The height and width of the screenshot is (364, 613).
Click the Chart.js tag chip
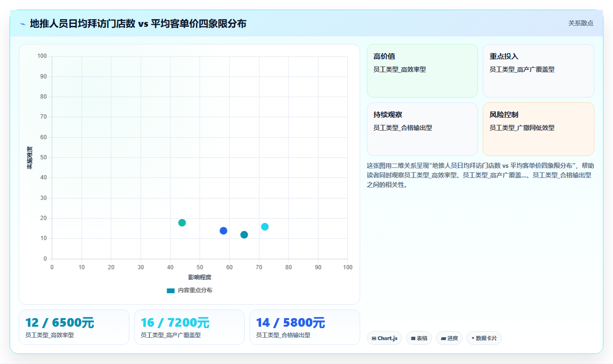pyautogui.click(x=385, y=338)
